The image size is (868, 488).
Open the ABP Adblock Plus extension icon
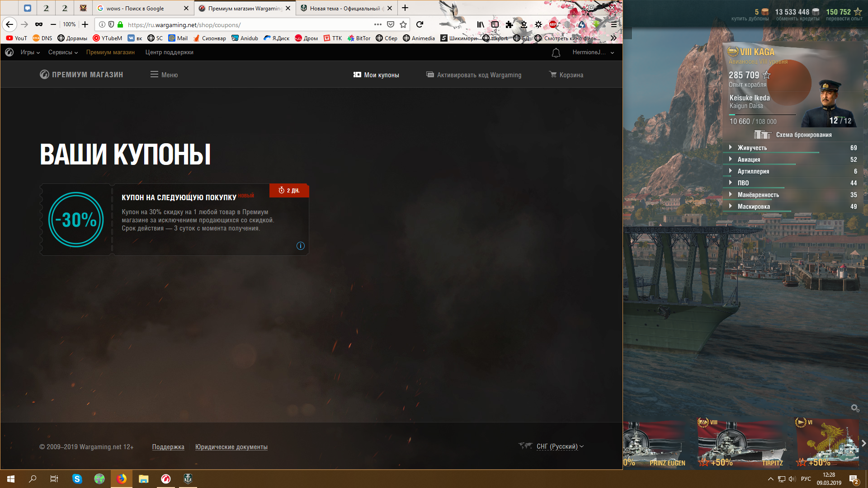pos(553,24)
